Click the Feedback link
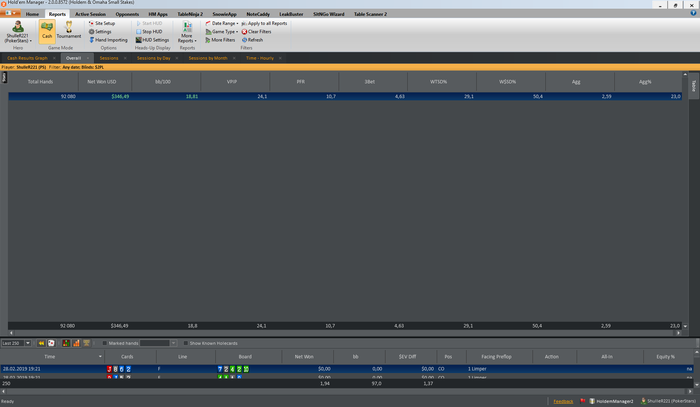 (563, 401)
